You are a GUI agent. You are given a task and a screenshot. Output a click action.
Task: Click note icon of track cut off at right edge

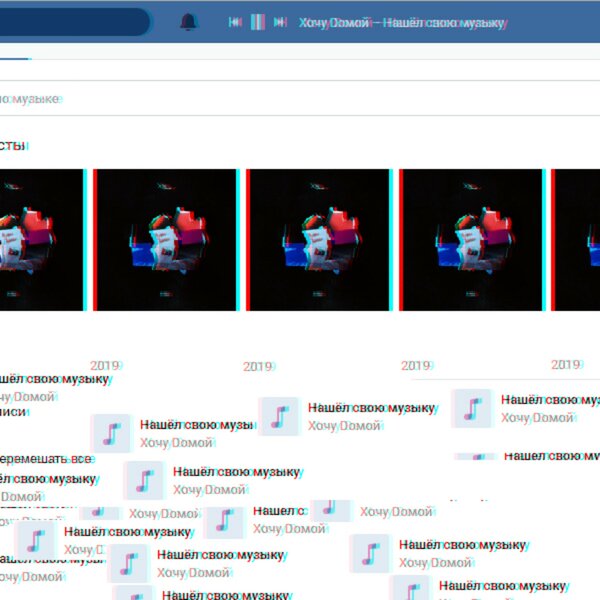[471, 409]
